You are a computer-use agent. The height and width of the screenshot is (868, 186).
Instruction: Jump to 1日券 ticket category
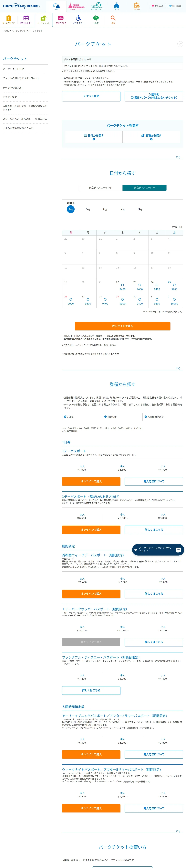click(x=82, y=417)
